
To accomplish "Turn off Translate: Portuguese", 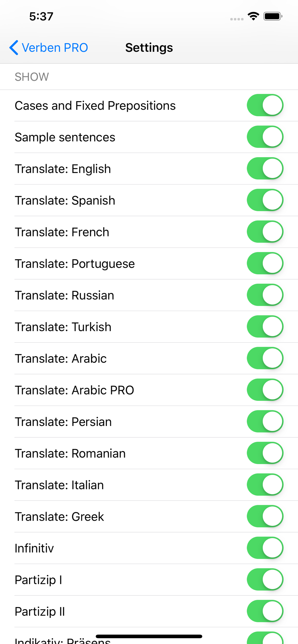I will (265, 263).
